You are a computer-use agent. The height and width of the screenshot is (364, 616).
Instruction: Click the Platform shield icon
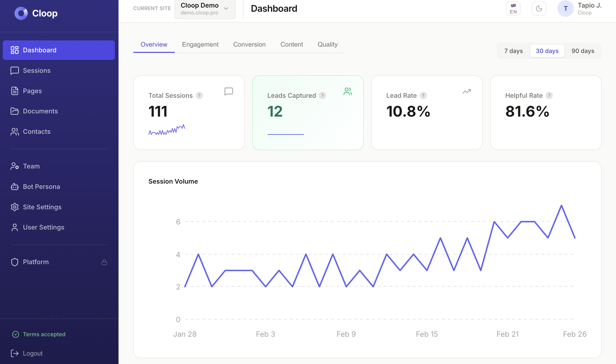click(15, 262)
